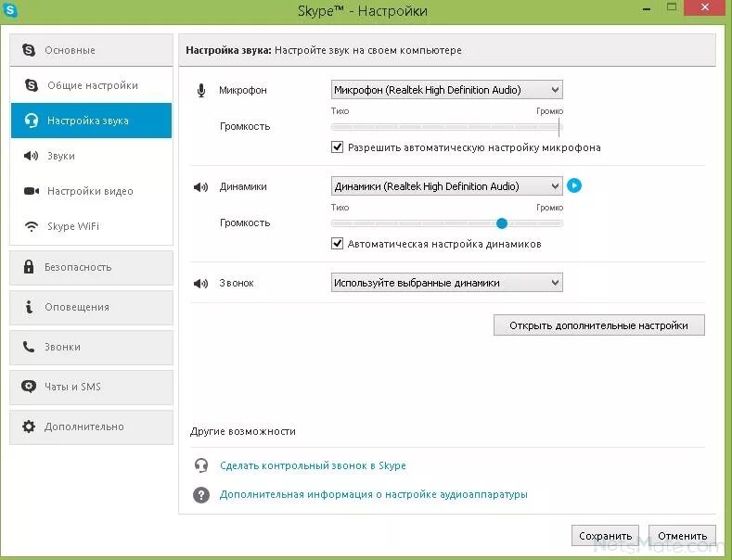732x560 pixels.
Task: Expand the Оповещения section
Action: tap(91, 308)
